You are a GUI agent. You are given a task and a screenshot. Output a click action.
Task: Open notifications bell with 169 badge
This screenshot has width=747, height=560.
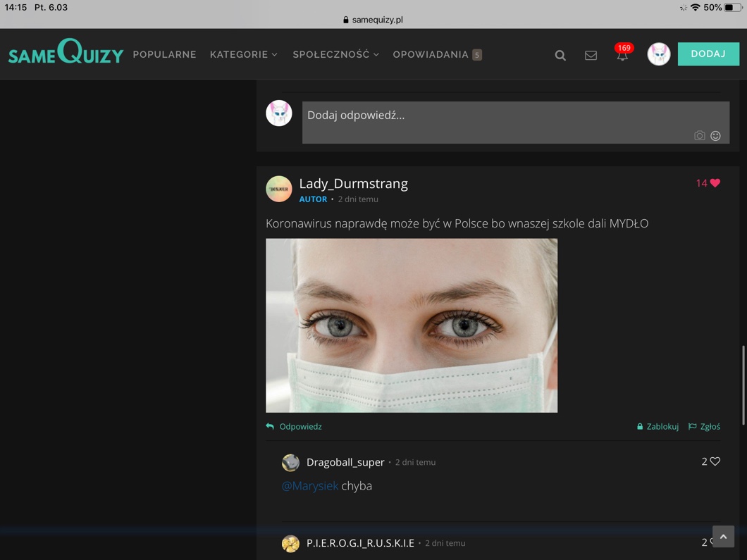(x=622, y=55)
